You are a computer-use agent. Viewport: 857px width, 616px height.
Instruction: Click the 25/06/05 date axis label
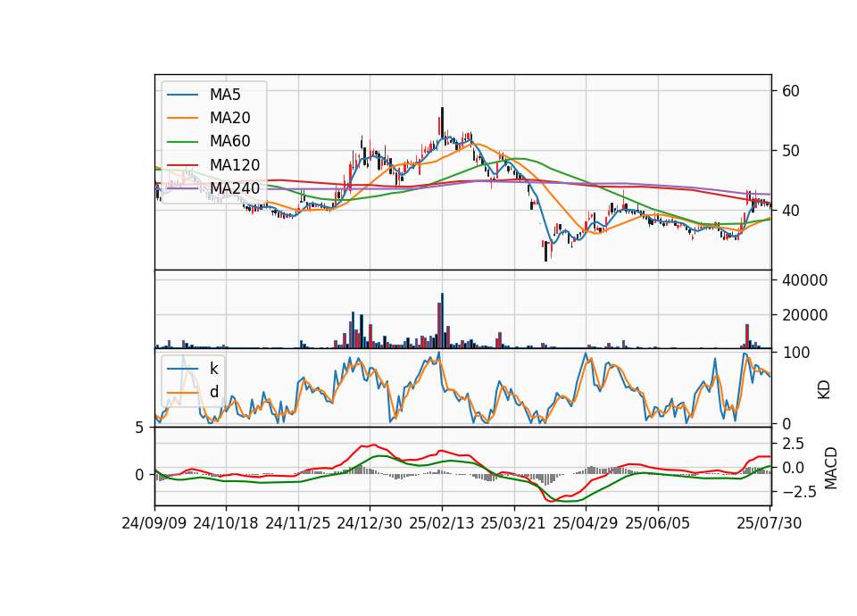(x=658, y=523)
